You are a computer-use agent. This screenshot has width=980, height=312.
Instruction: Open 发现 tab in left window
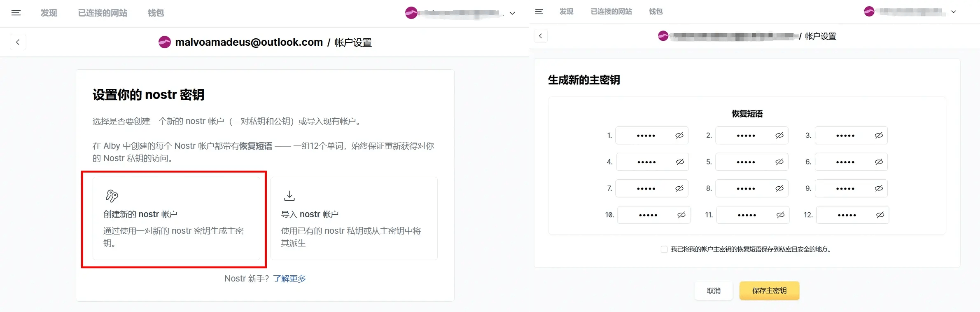(49, 13)
